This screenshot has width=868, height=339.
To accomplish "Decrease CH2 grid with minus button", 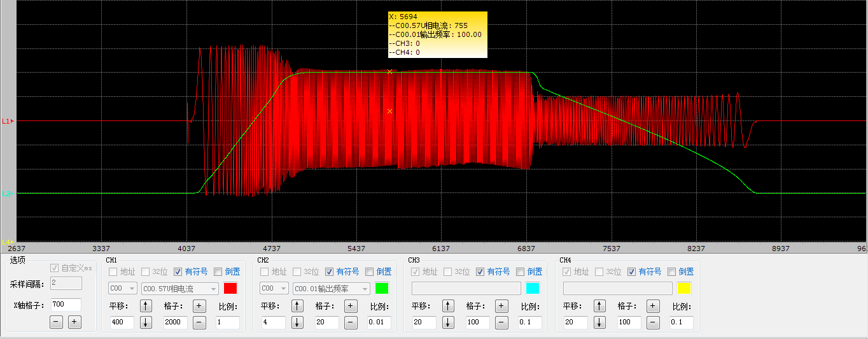I will coord(351,322).
